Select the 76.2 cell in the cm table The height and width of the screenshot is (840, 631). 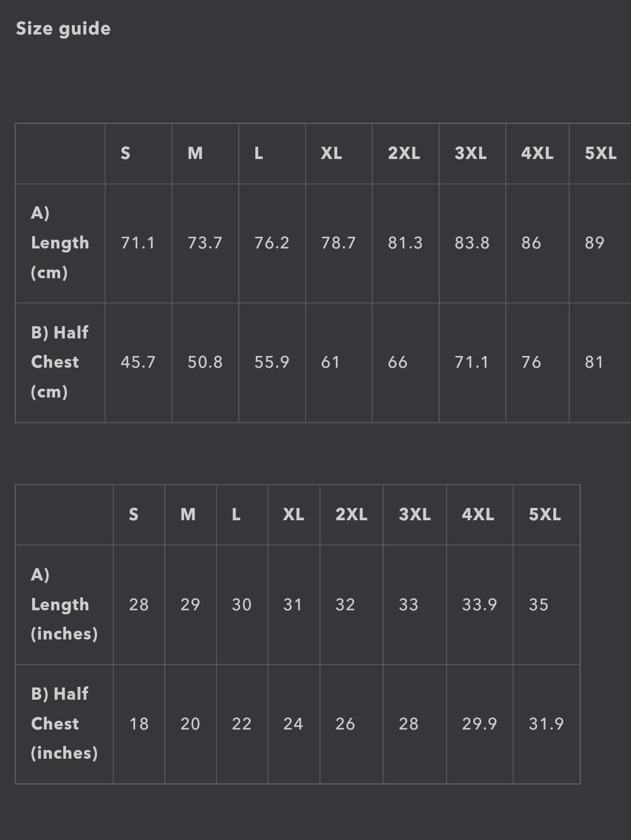[272, 243]
